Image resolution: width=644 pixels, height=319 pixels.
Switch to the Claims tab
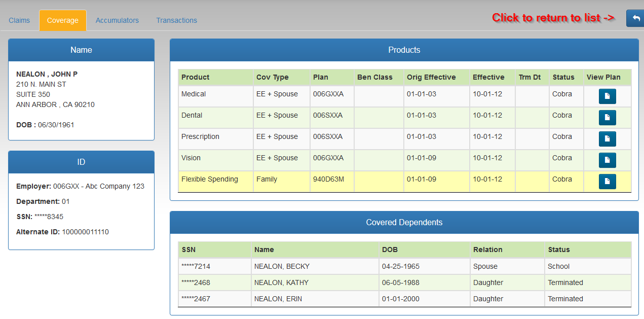point(19,20)
